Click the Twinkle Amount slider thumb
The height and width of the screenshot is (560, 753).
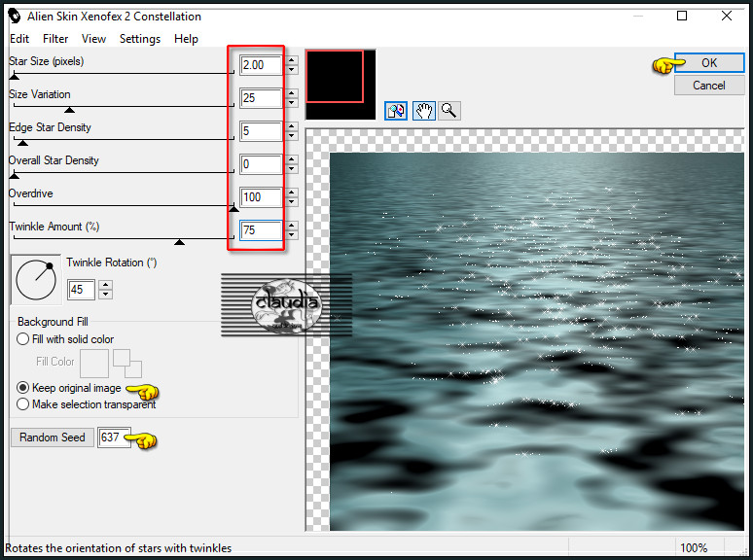point(180,242)
